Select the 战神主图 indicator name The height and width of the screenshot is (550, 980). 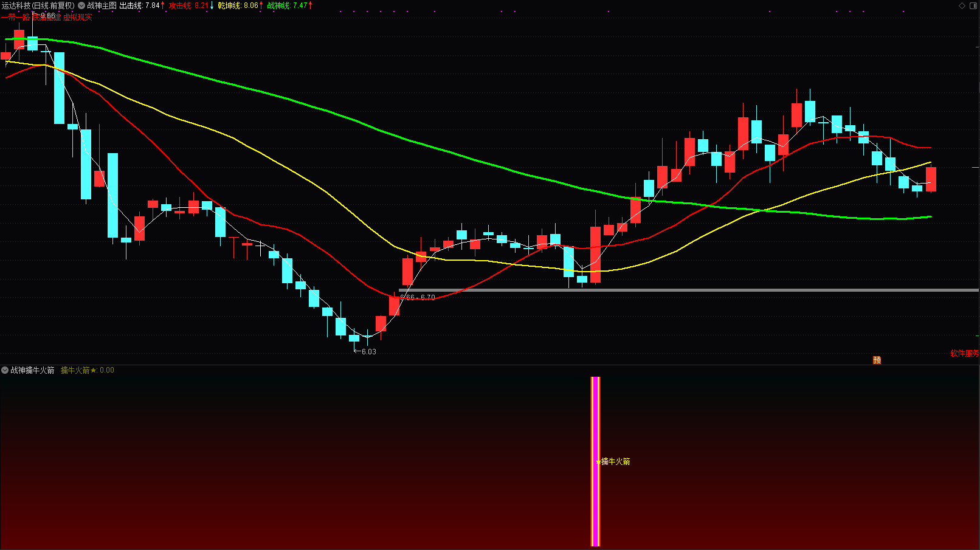(x=102, y=5)
